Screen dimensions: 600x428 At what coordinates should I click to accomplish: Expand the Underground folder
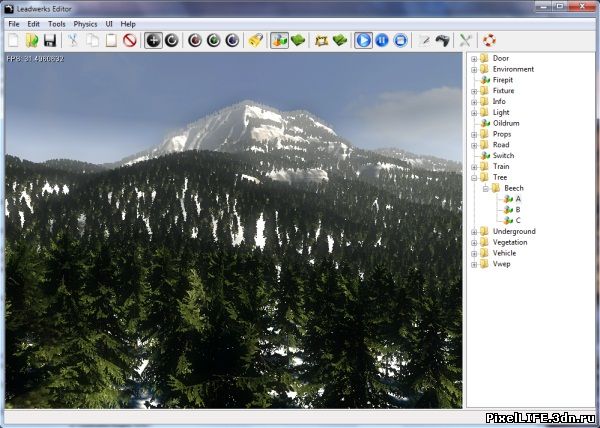[x=474, y=232]
